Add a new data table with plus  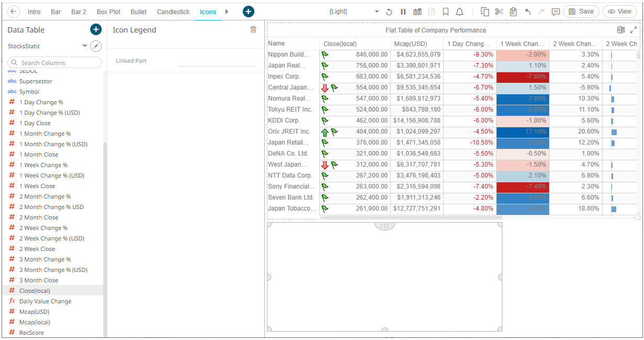tap(95, 30)
